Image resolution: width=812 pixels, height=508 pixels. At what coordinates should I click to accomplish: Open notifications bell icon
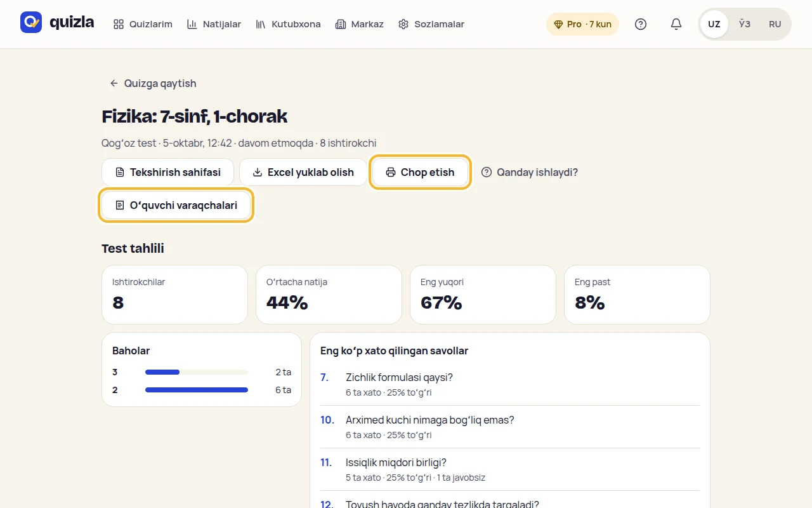(676, 24)
